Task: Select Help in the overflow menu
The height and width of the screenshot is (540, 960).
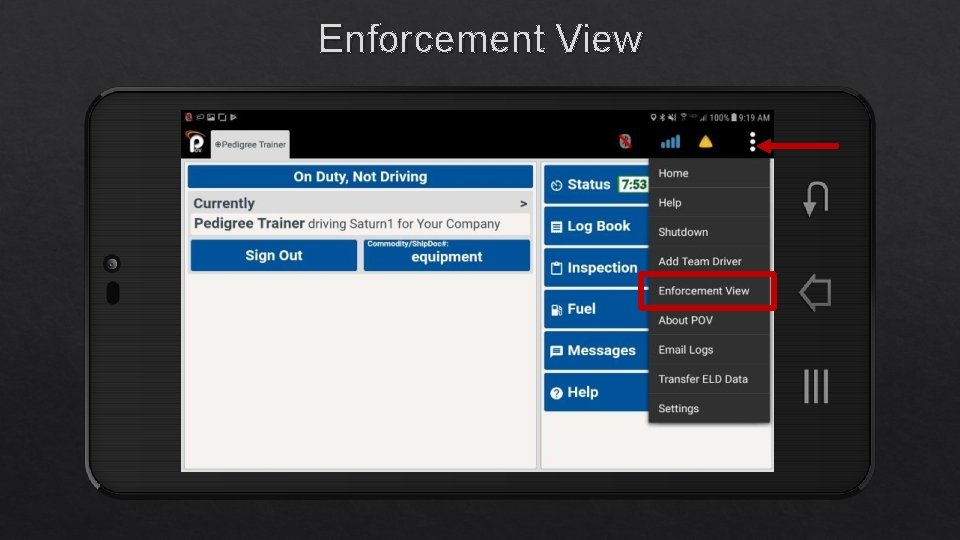Action: (x=709, y=203)
